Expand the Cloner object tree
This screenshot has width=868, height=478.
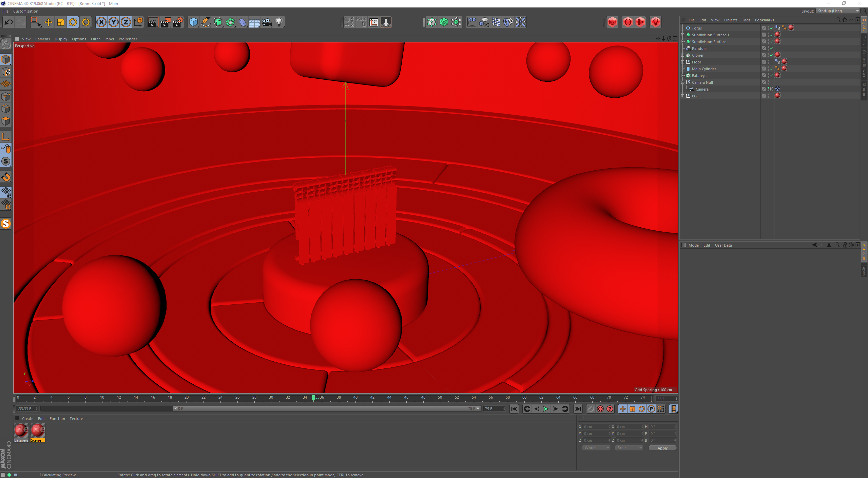[683, 55]
